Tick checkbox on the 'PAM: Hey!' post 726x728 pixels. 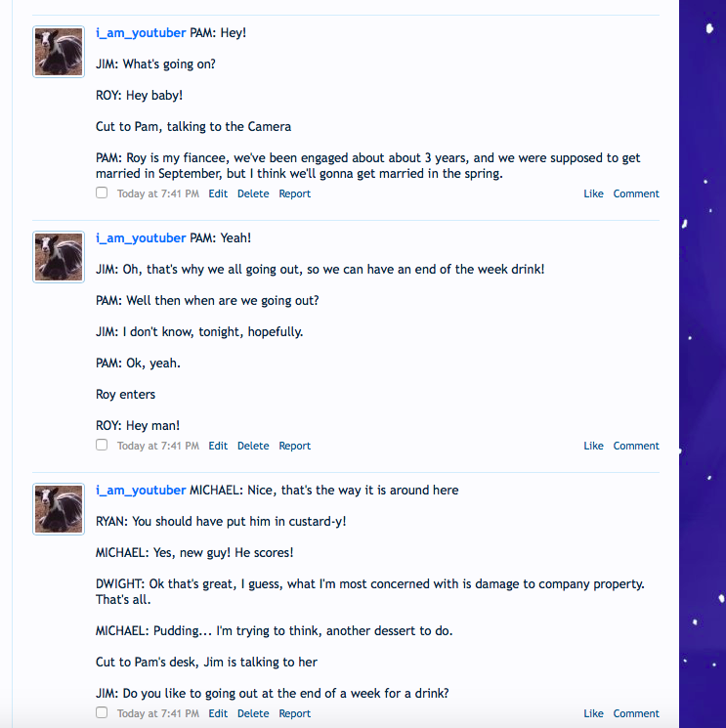tap(102, 193)
